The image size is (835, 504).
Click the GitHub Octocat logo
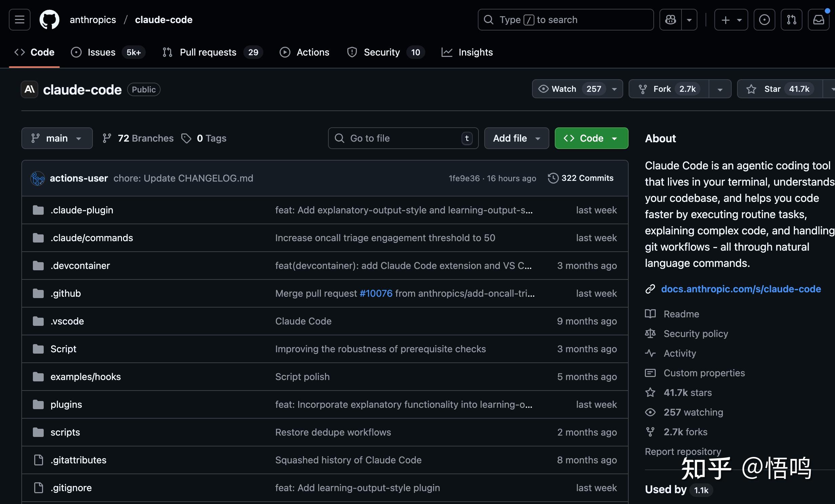click(49, 20)
